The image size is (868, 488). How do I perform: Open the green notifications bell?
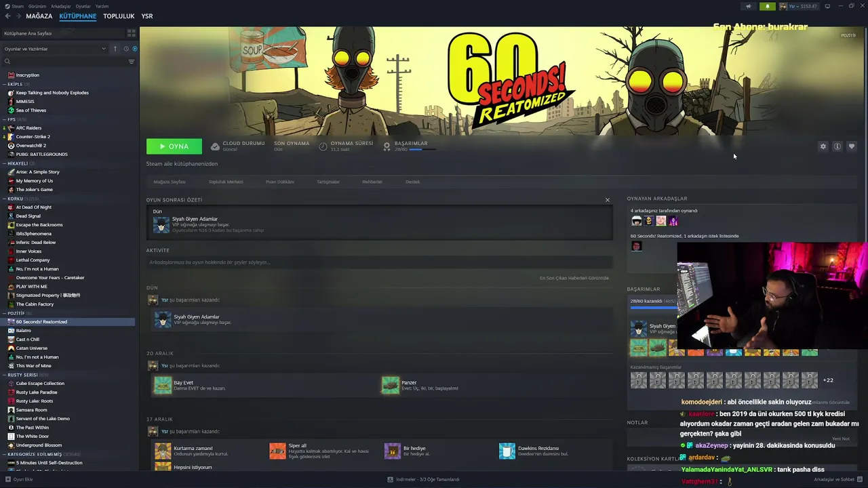coord(768,6)
